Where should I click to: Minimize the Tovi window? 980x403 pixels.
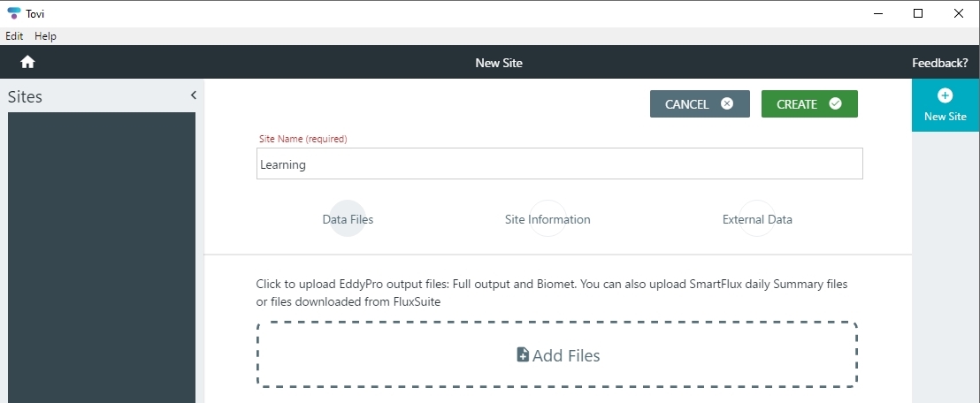click(x=878, y=13)
